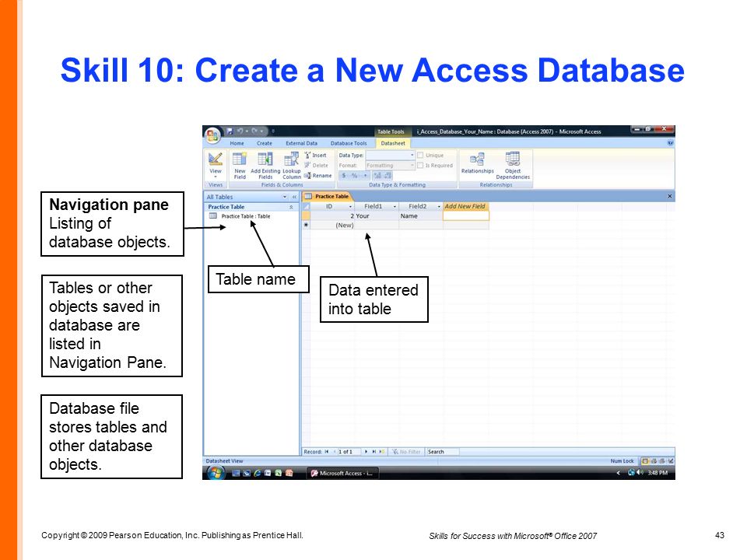Toggle the Is Required checkbox
Image resolution: width=747 pixels, height=560 pixels.
pos(420,165)
